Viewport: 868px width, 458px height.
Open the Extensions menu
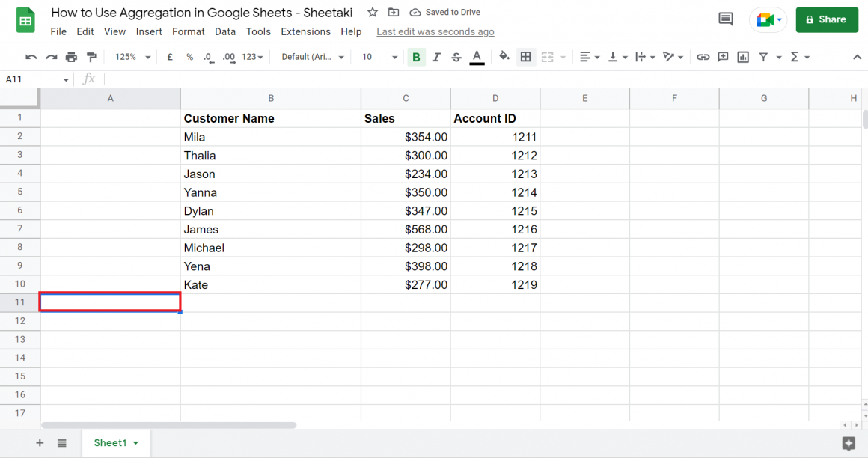click(305, 31)
